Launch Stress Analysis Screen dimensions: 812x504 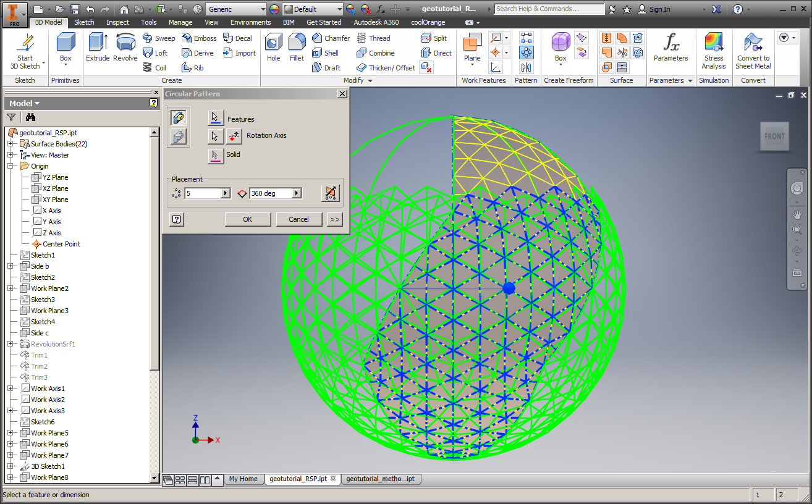pos(714,51)
